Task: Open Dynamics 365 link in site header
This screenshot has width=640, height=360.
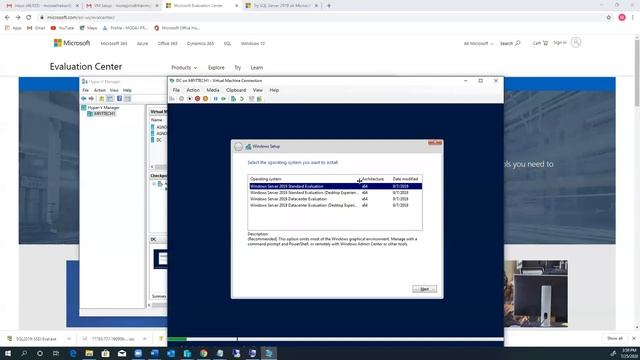Action: (x=200, y=43)
